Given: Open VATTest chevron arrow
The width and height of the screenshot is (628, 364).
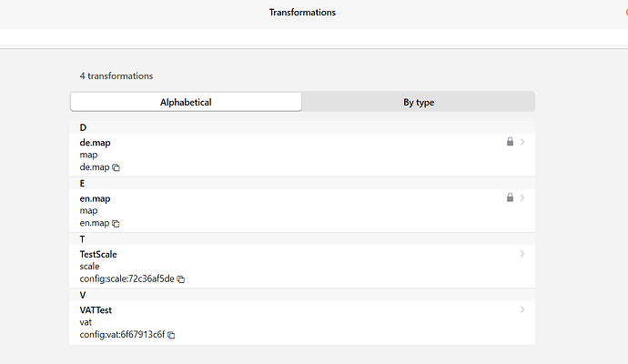Looking at the screenshot, I should pyautogui.click(x=522, y=309).
